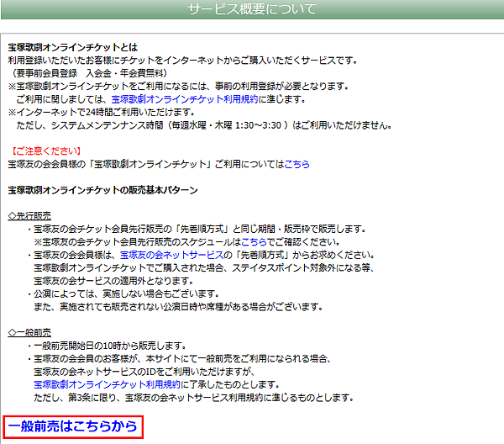
Task: Click the 宝塚友の会サービスの適用外となります line
Action: (x=113, y=281)
